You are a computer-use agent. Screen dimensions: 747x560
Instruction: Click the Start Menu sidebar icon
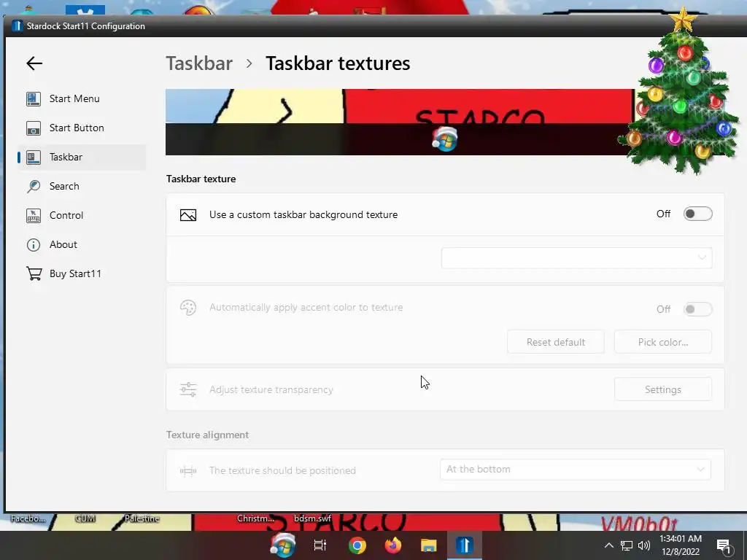click(x=34, y=98)
